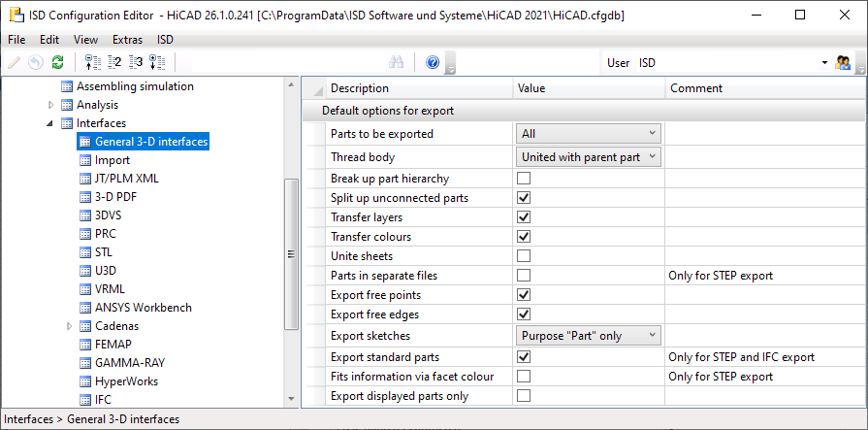The width and height of the screenshot is (868, 430).
Task: Open the Extras menu
Action: [126, 40]
